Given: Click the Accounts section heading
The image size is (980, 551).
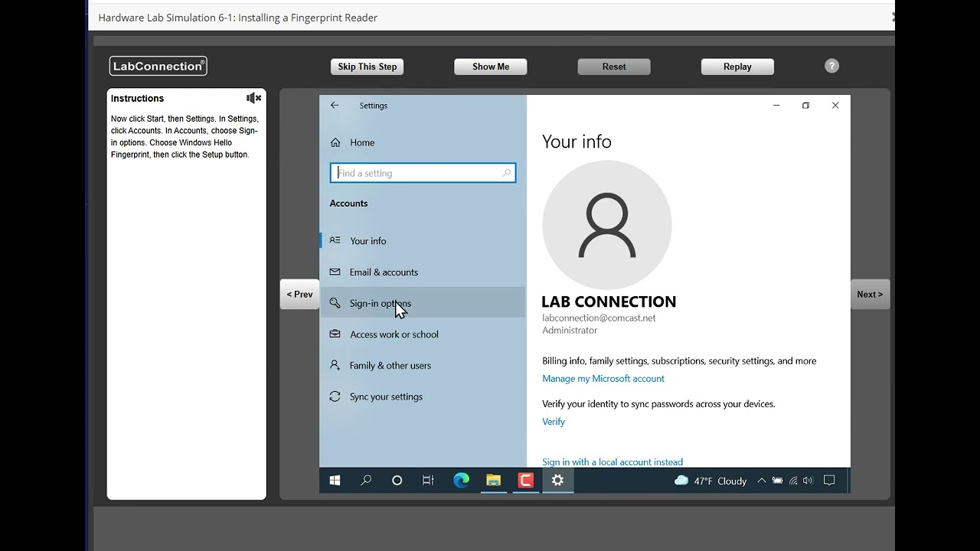Looking at the screenshot, I should (348, 203).
